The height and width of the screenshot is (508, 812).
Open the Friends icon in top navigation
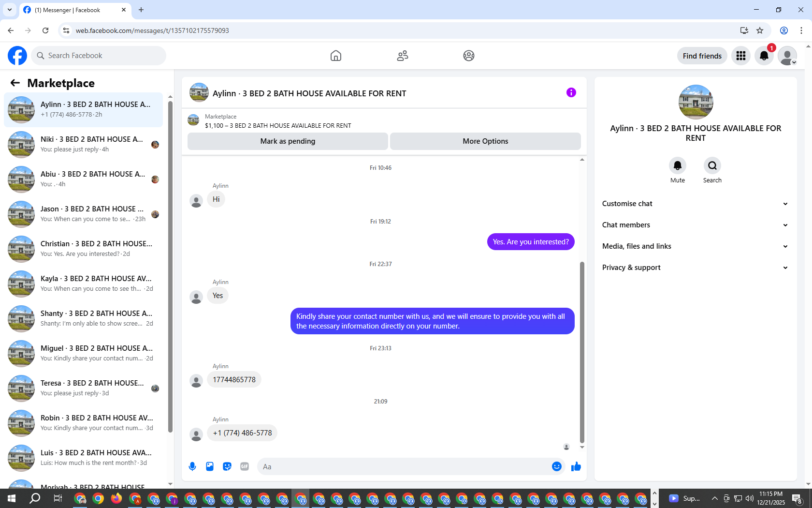point(403,56)
